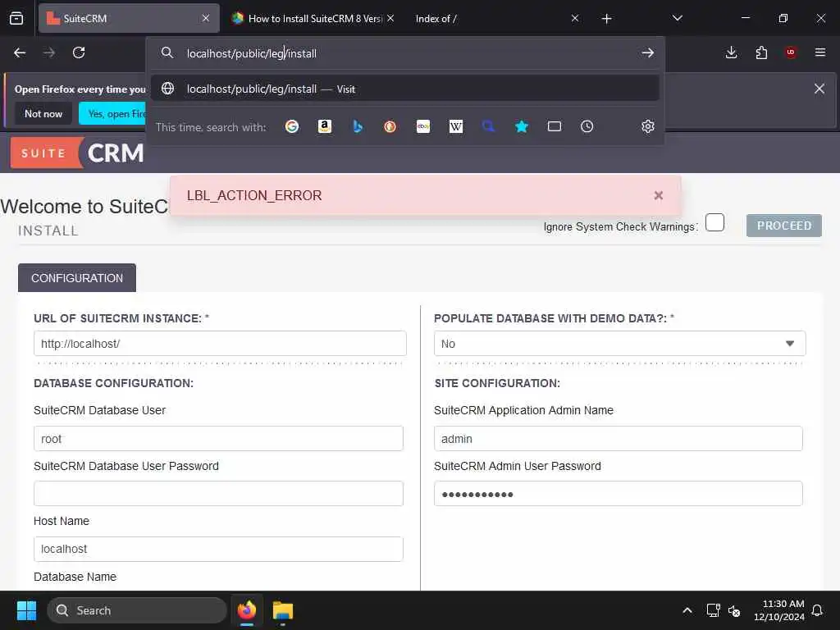The image size is (840, 630).
Task: Open the extensions puzzle icon
Action: tap(761, 52)
